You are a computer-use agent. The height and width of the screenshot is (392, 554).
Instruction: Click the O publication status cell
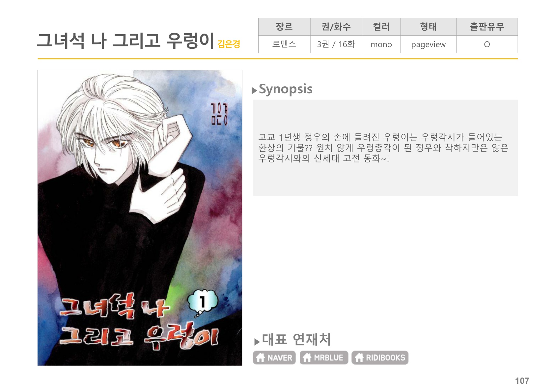pyautogui.click(x=487, y=44)
